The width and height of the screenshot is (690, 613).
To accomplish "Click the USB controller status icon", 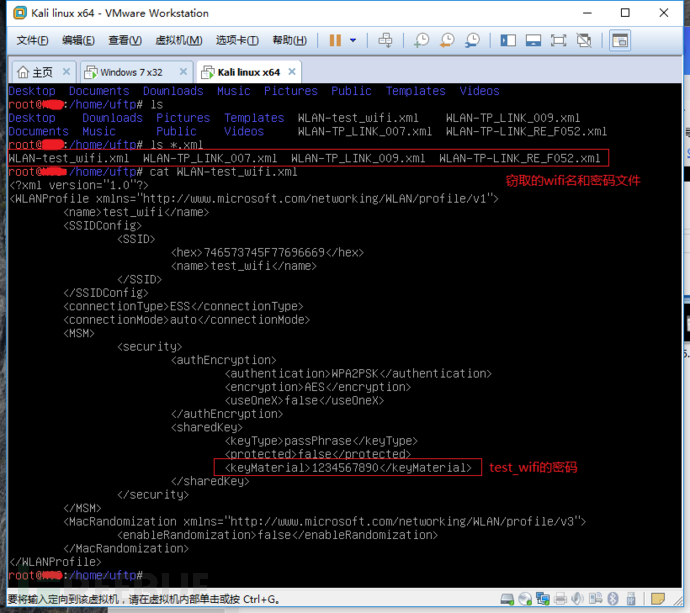I will [x=631, y=599].
